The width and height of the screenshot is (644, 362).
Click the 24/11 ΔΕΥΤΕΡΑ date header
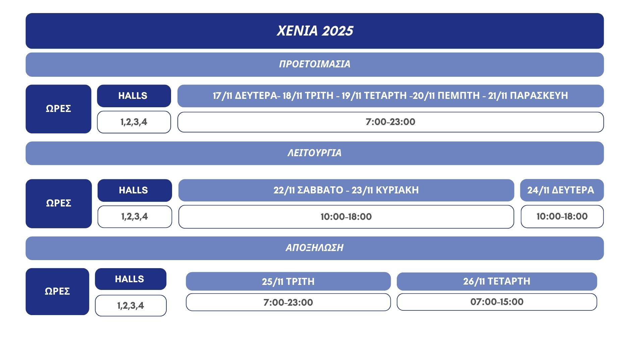tap(561, 190)
